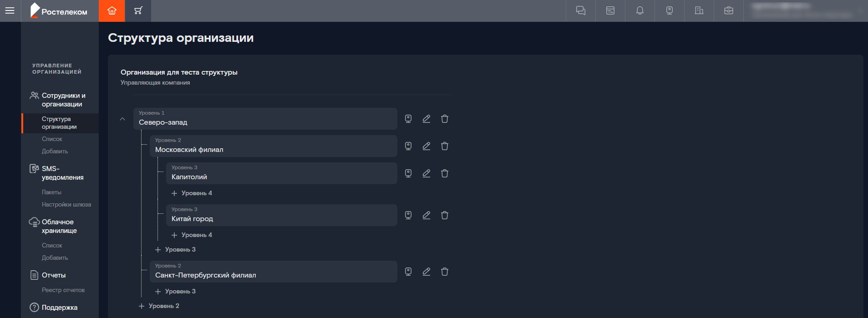868x318 pixels.
Task: Delete the Капитолий unit with trash icon
Action: tap(445, 173)
